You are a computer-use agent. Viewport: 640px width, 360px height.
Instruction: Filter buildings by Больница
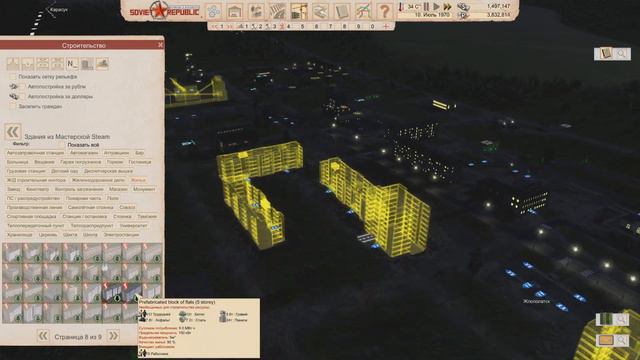click(x=18, y=162)
